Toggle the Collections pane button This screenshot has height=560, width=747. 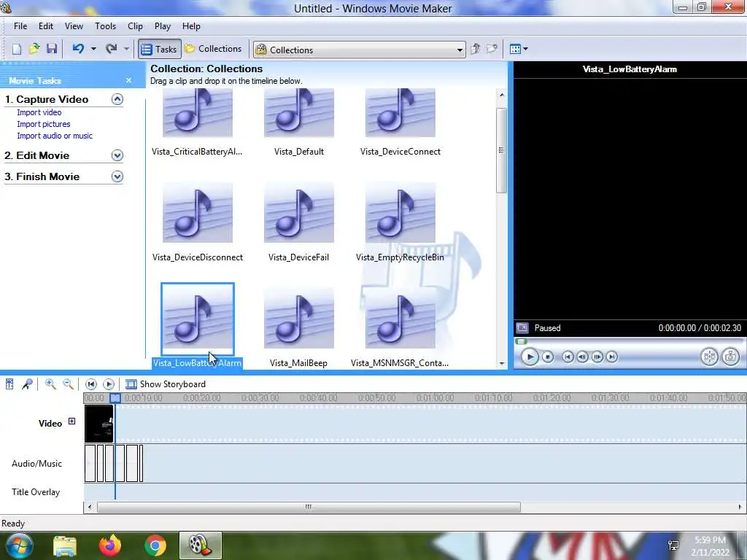pos(214,49)
